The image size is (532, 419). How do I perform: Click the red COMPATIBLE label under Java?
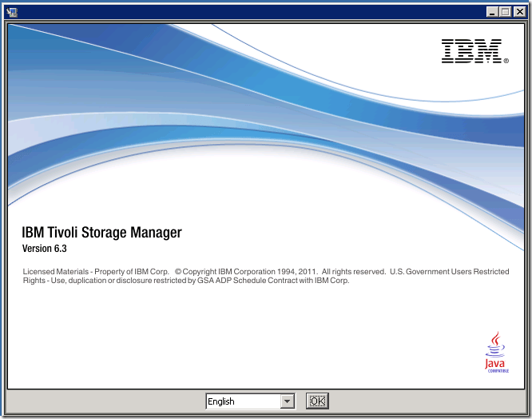pyautogui.click(x=496, y=370)
